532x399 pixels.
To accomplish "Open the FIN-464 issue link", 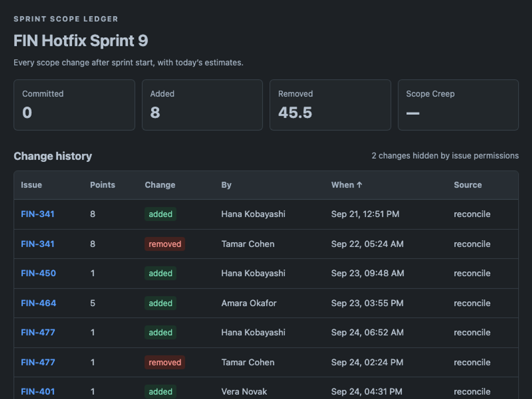I will pos(39,303).
